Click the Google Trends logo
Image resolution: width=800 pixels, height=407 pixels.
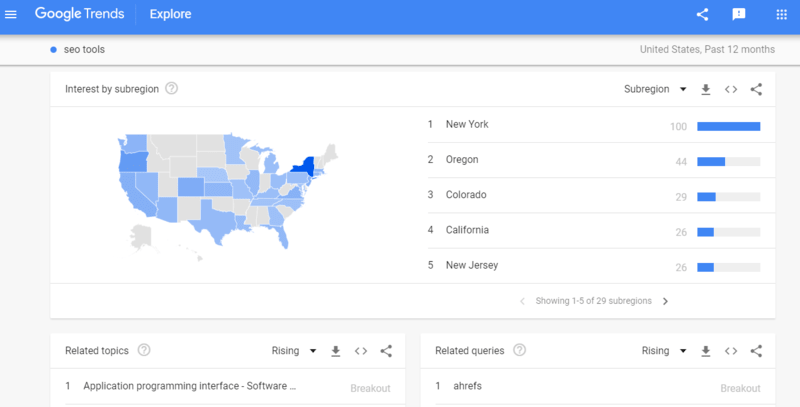click(x=82, y=15)
